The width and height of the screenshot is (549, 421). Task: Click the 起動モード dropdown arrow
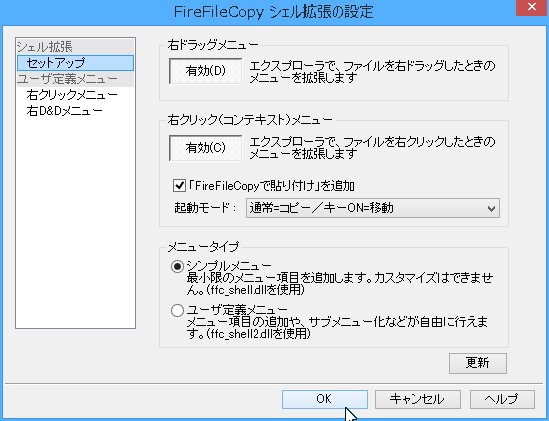[x=491, y=208]
